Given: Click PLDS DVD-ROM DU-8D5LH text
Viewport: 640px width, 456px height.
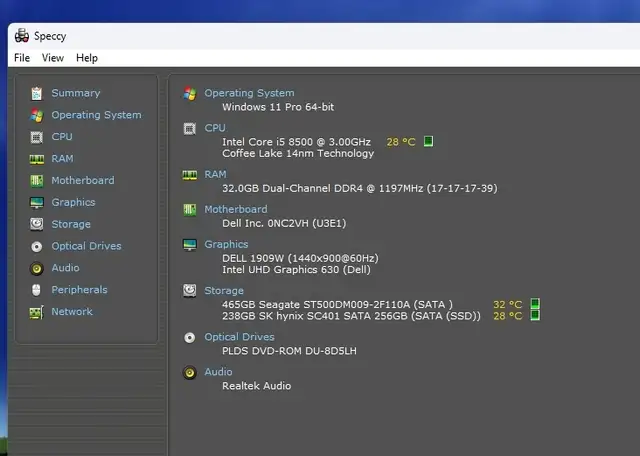Looking at the screenshot, I should (x=289, y=351).
